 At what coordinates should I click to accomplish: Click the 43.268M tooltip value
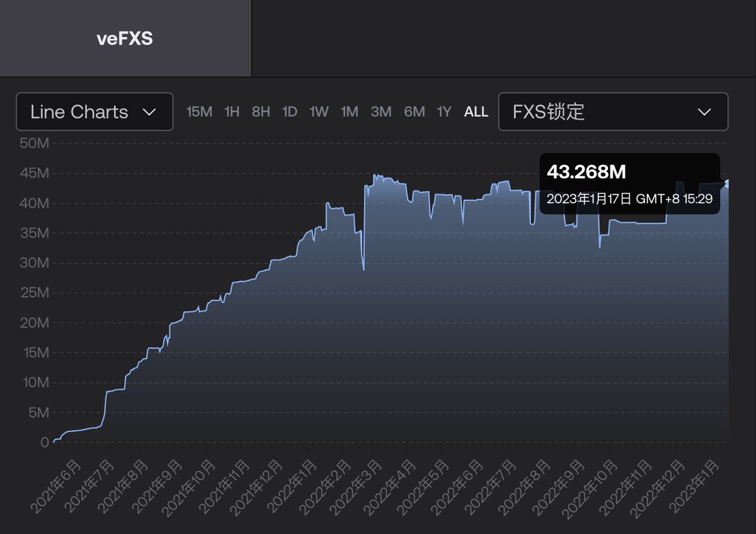coord(586,172)
